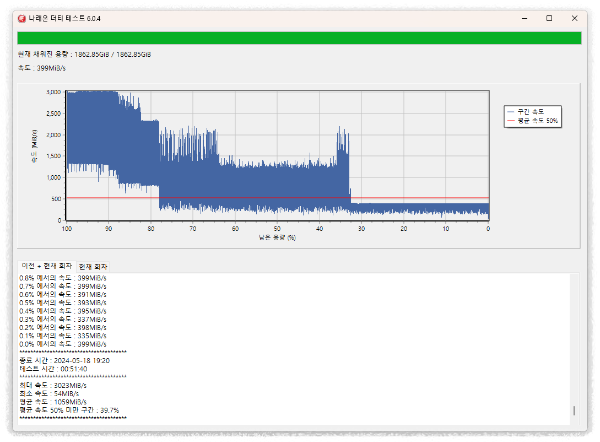Click the '0.5% 에서의 속도 : 393MiB/s' line
The width and height of the screenshot is (600, 442).
pyautogui.click(x=63, y=303)
